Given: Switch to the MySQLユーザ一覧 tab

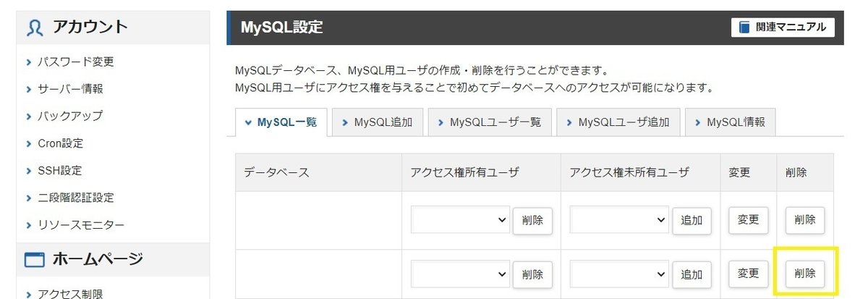Looking at the screenshot, I should (489, 122).
